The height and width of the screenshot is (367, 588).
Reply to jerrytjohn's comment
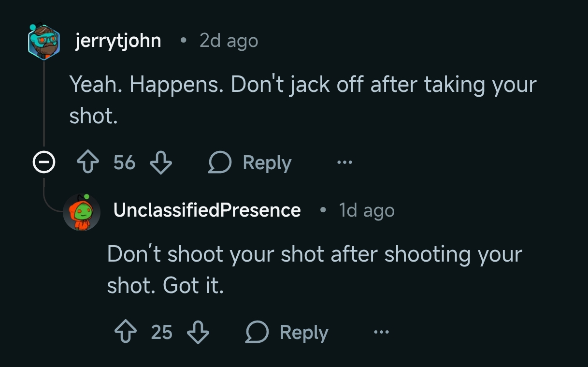pyautogui.click(x=250, y=163)
